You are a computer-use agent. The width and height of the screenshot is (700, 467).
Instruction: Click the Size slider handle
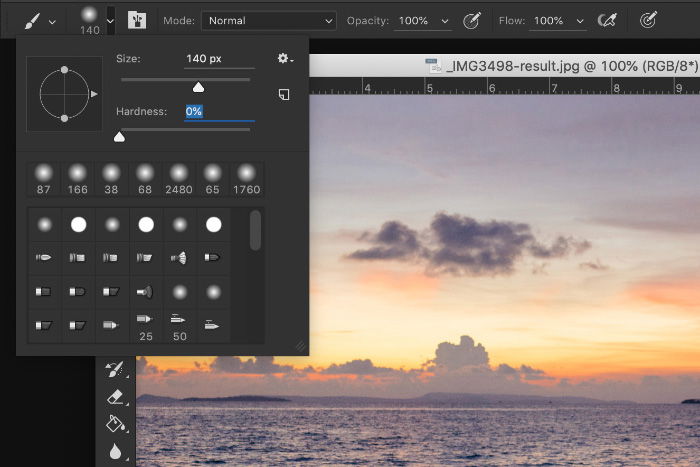[198, 87]
